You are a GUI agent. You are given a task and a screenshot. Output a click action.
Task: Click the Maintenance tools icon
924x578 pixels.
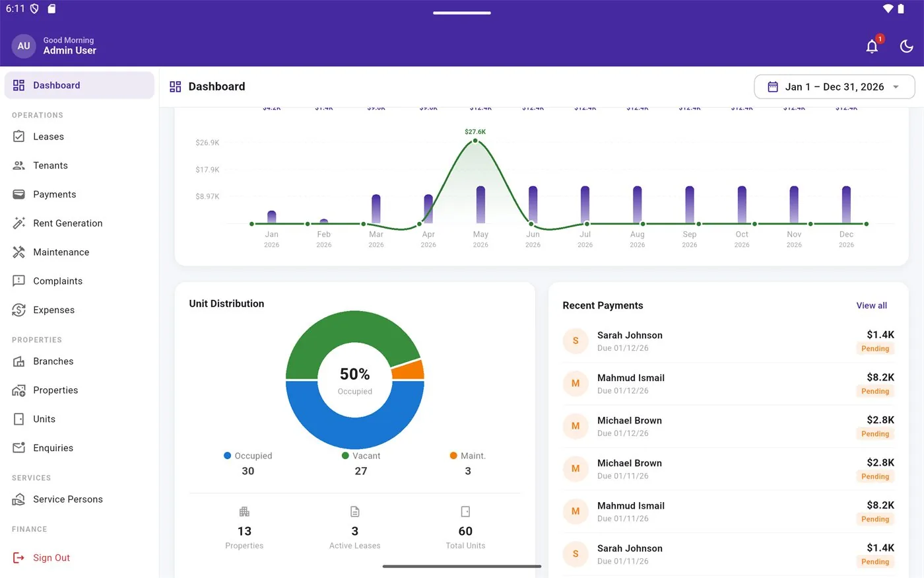19,252
